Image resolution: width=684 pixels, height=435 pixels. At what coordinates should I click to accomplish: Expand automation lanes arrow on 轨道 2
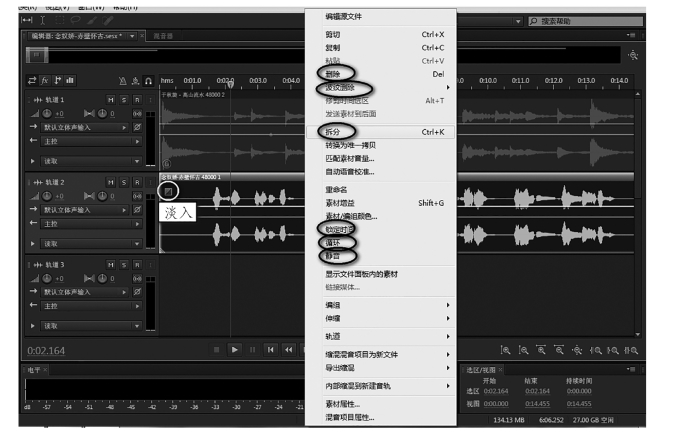click(x=32, y=243)
